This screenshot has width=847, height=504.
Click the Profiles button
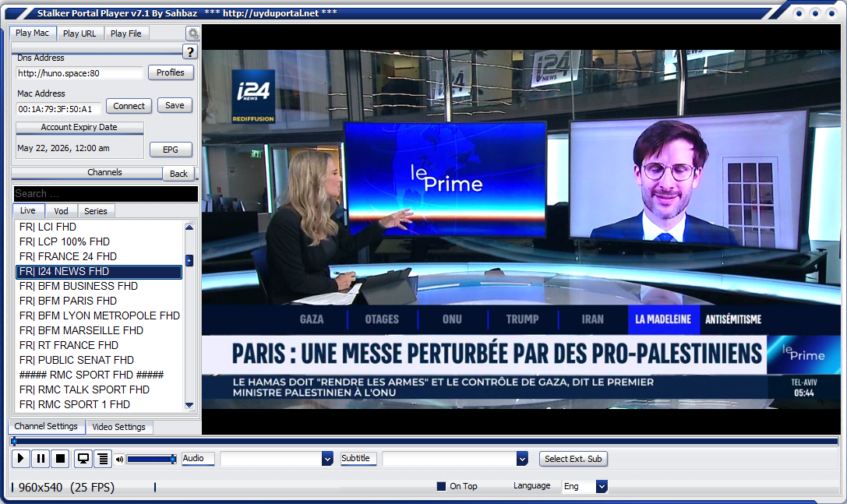pos(171,72)
